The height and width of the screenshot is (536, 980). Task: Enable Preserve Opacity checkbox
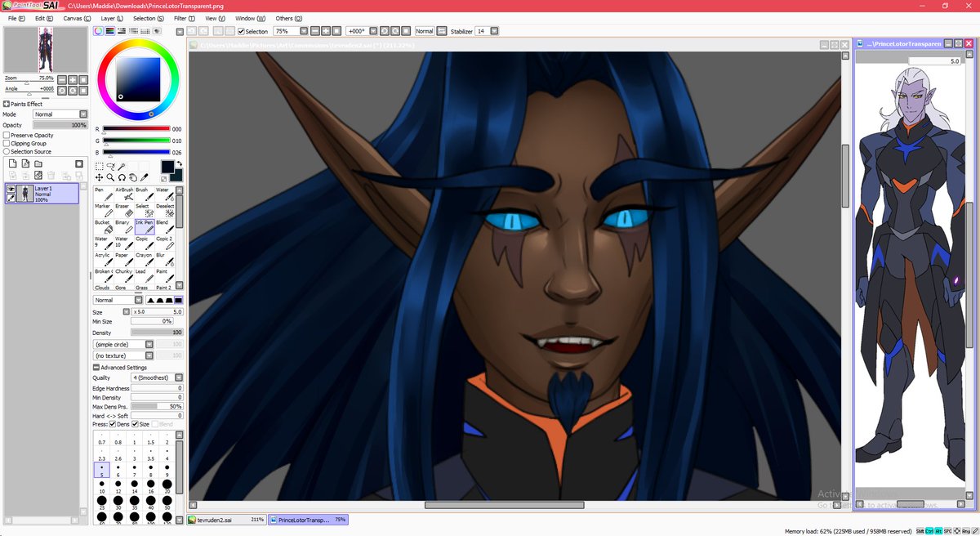7,135
